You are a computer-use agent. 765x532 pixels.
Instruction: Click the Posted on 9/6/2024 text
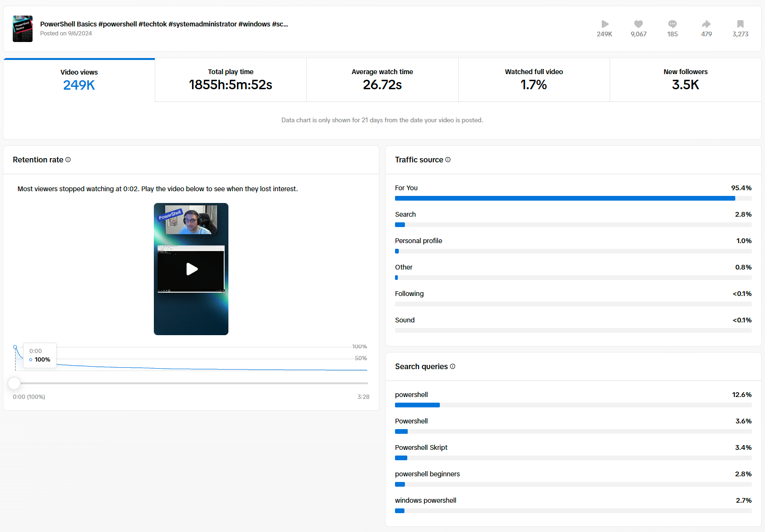pyautogui.click(x=66, y=34)
